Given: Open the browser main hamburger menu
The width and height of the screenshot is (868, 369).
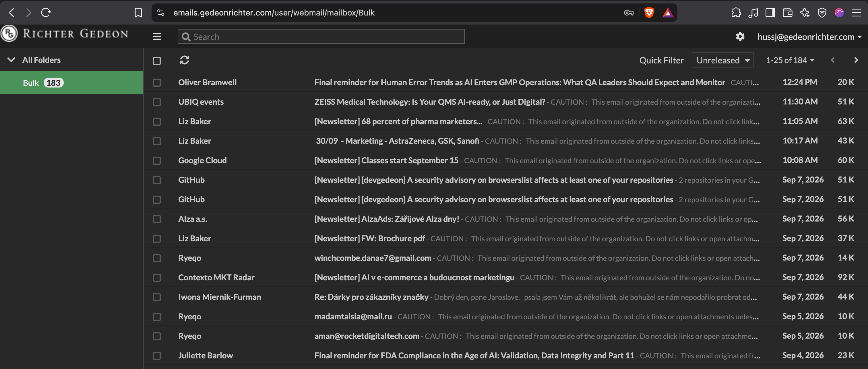Looking at the screenshot, I should click(856, 13).
